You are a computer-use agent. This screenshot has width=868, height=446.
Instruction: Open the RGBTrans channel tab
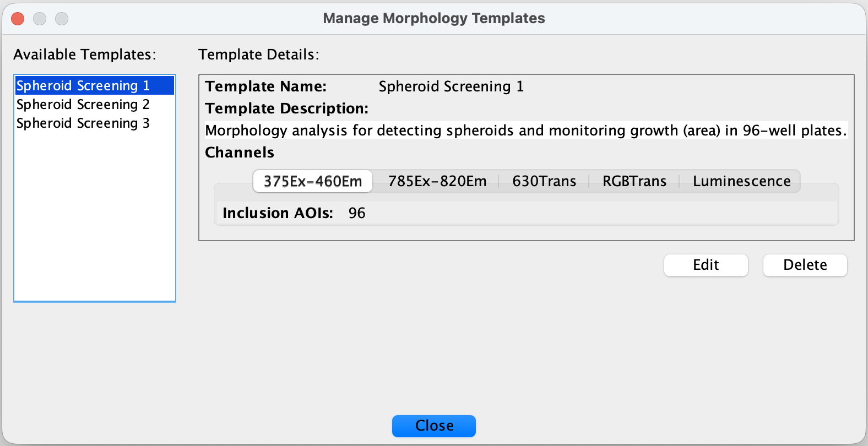634,181
